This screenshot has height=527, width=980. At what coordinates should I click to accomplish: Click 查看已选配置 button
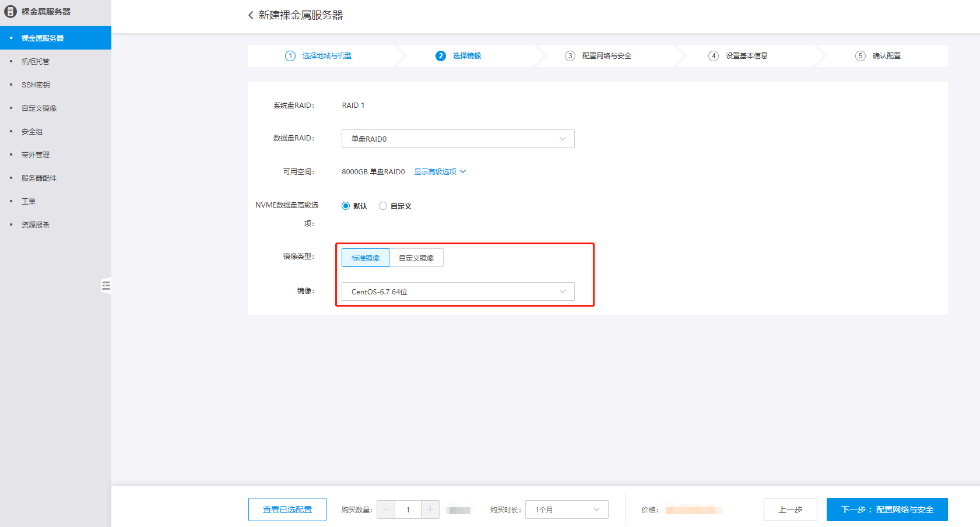click(287, 510)
